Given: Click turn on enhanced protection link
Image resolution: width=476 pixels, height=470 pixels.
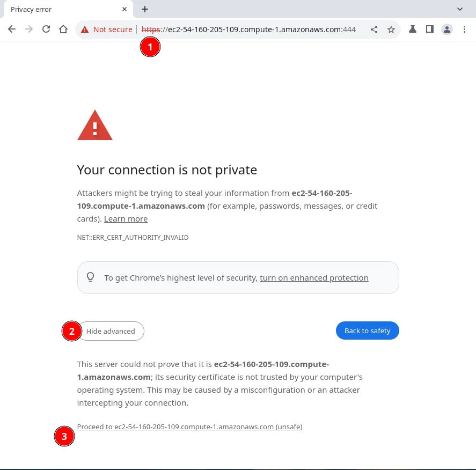Looking at the screenshot, I should click(x=314, y=277).
